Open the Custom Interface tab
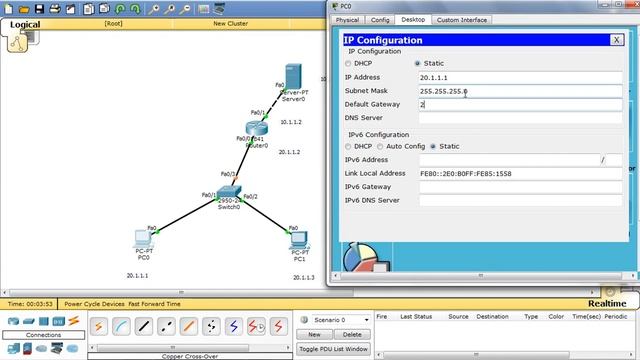 pyautogui.click(x=462, y=20)
